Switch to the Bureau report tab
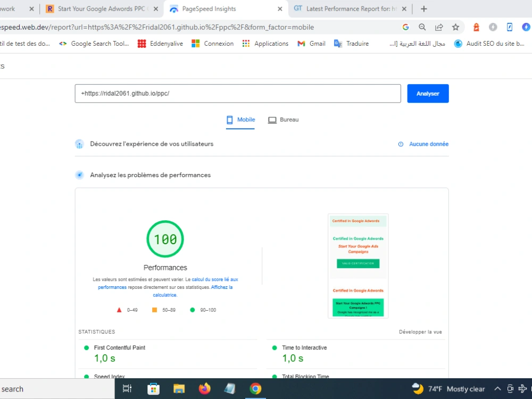The height and width of the screenshot is (399, 532). click(x=284, y=120)
